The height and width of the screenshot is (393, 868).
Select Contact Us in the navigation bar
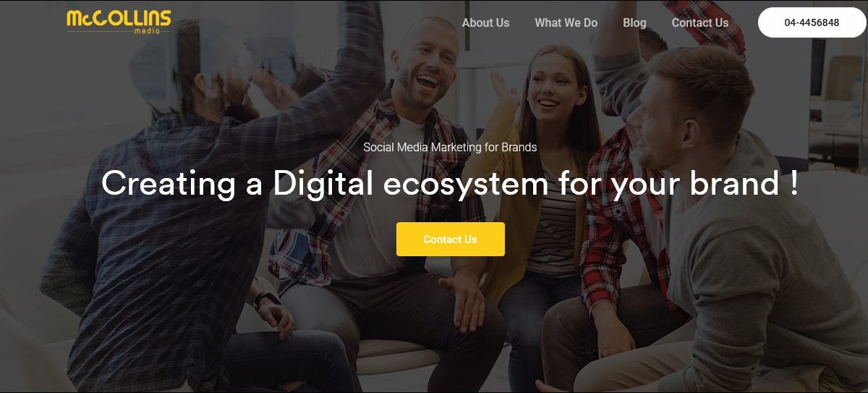click(x=699, y=22)
